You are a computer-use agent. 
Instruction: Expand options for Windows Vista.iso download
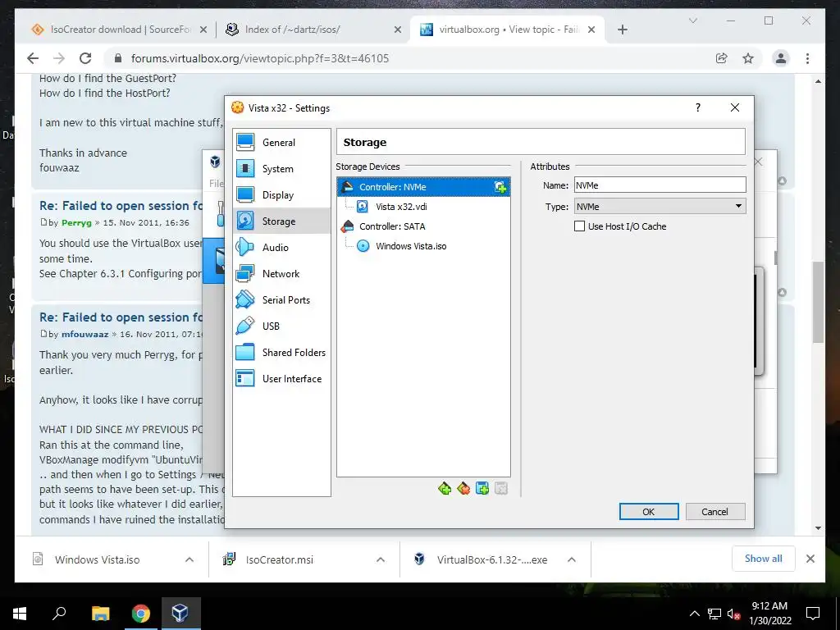[189, 559]
